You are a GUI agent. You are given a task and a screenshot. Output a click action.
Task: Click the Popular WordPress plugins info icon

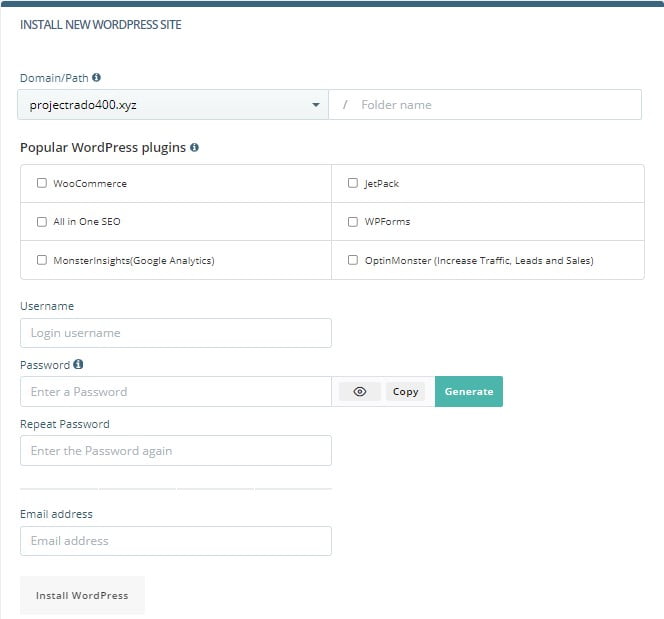(x=194, y=147)
